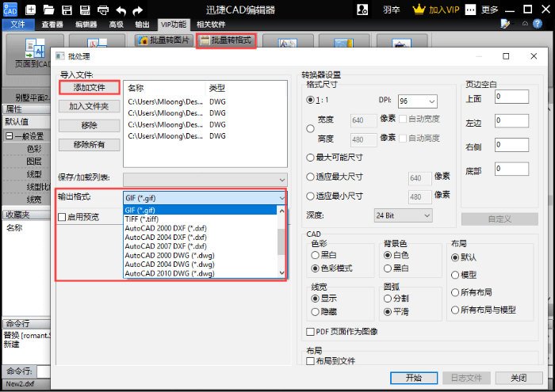555x392 pixels.
Task: Collapse the 输出格式 dropdown arrow
Action: click(x=282, y=198)
